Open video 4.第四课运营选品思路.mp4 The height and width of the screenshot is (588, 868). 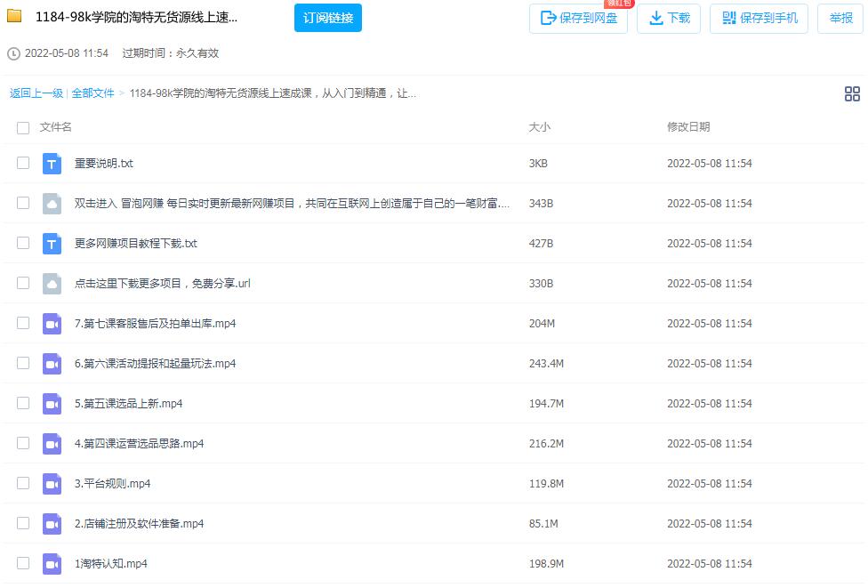(139, 444)
